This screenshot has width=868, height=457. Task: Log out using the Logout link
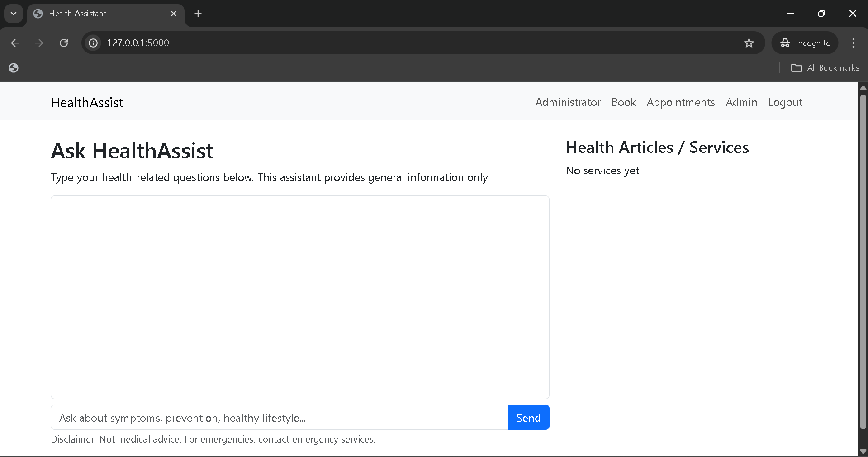pos(785,102)
